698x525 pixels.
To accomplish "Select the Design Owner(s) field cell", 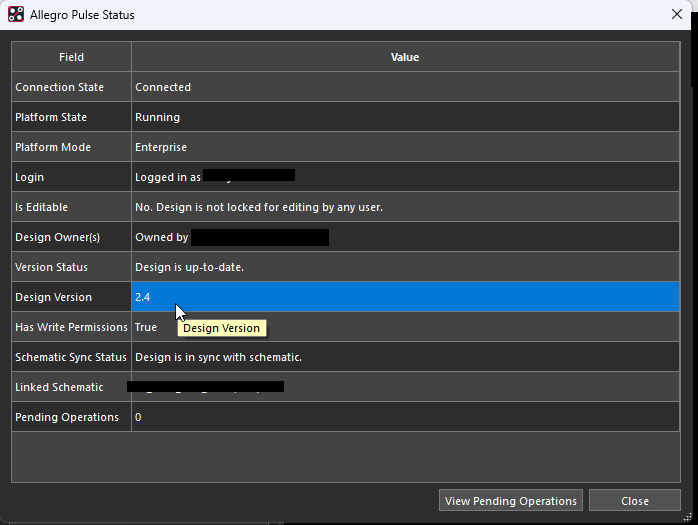I will pos(71,237).
